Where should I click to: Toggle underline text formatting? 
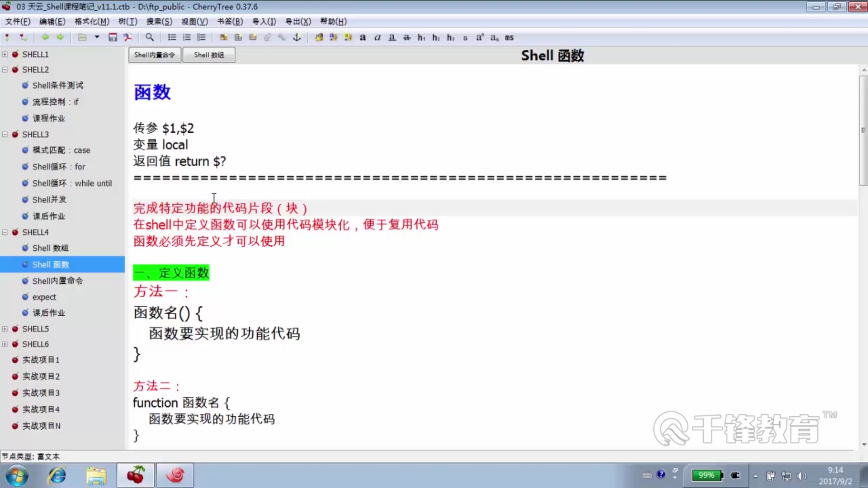coord(392,38)
